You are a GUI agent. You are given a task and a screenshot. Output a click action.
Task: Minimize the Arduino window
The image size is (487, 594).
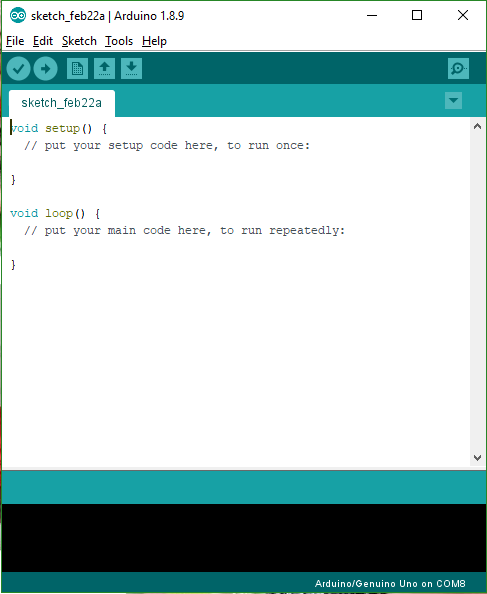(x=372, y=16)
